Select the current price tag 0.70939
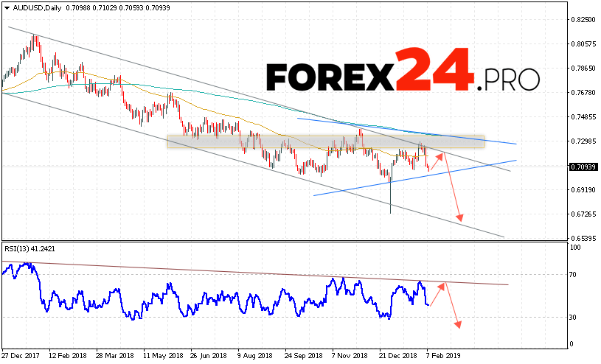Viewport: 601px width, 364px height. click(x=583, y=167)
